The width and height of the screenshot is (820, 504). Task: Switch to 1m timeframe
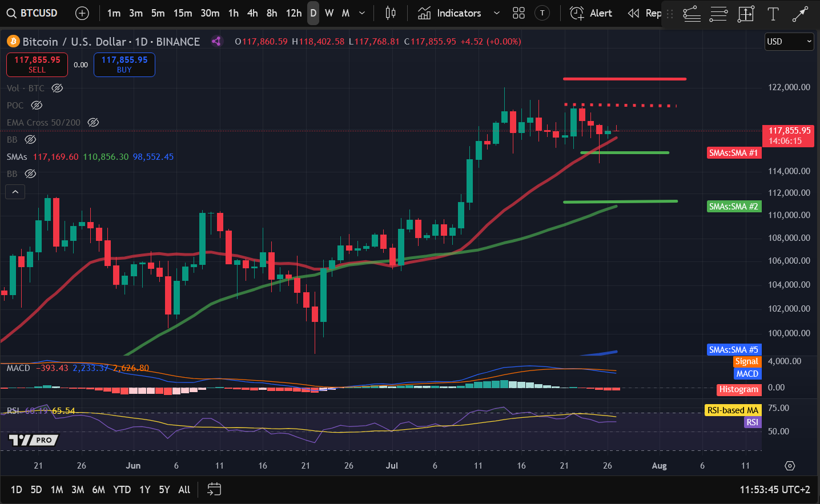tap(114, 13)
